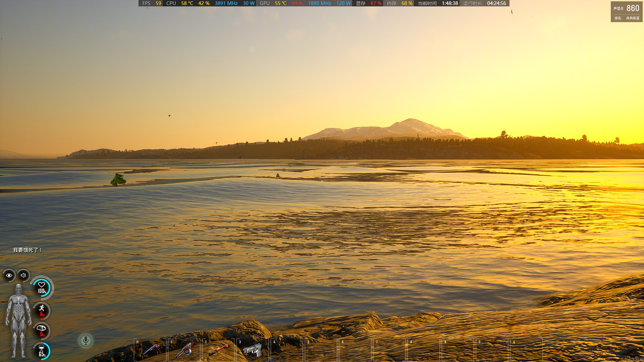Select empty hotbar slot 9

pyautogui.click(x=458, y=350)
